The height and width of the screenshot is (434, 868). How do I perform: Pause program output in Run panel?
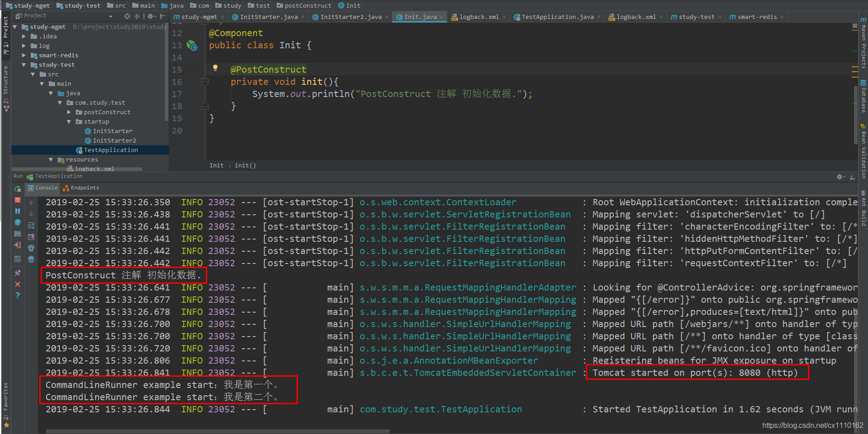point(18,211)
